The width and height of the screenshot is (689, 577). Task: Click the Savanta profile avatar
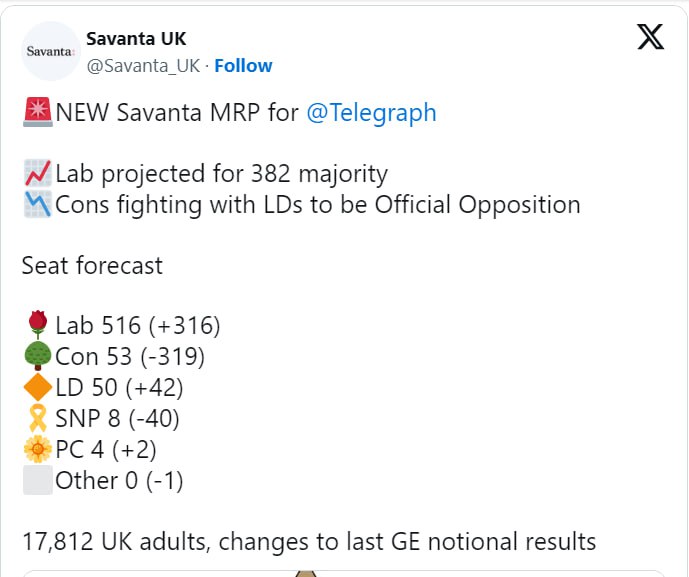[50, 50]
